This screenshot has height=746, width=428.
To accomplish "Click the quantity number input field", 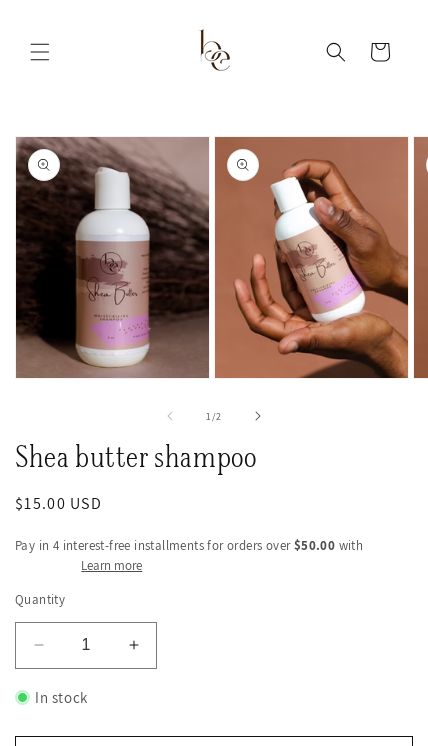I will pos(86,645).
